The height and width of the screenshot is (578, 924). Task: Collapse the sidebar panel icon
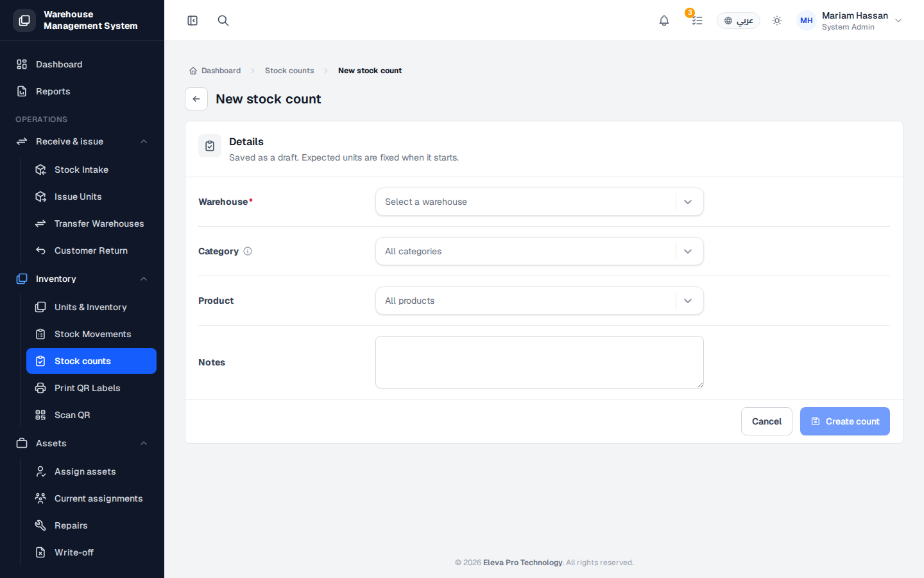193,21
